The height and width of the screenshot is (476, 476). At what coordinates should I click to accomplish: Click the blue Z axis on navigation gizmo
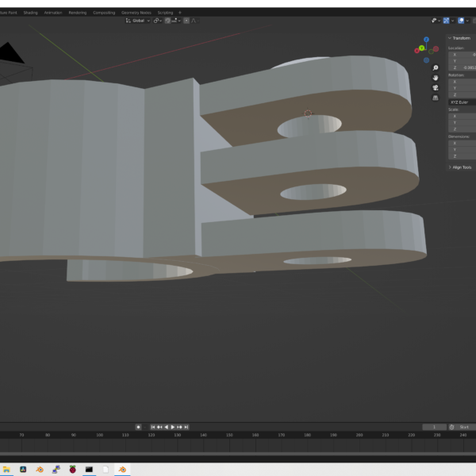click(426, 39)
